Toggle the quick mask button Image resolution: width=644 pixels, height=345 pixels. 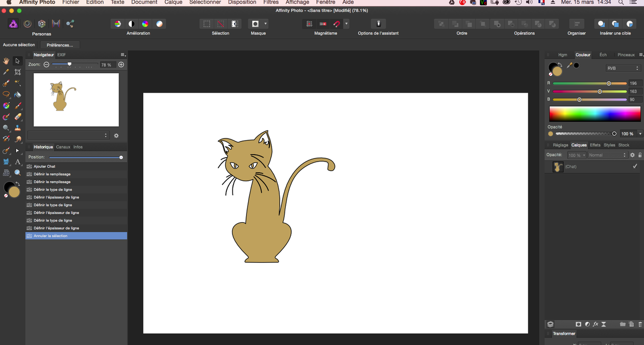(x=255, y=24)
